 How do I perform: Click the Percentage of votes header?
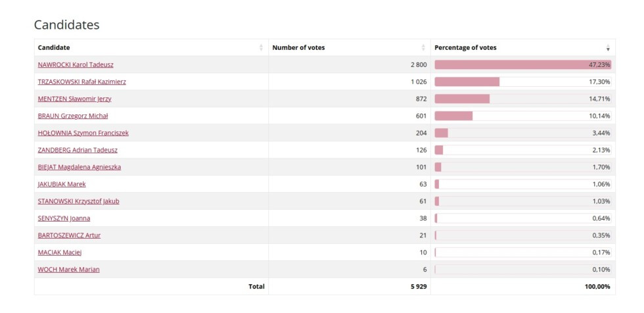tap(465, 48)
